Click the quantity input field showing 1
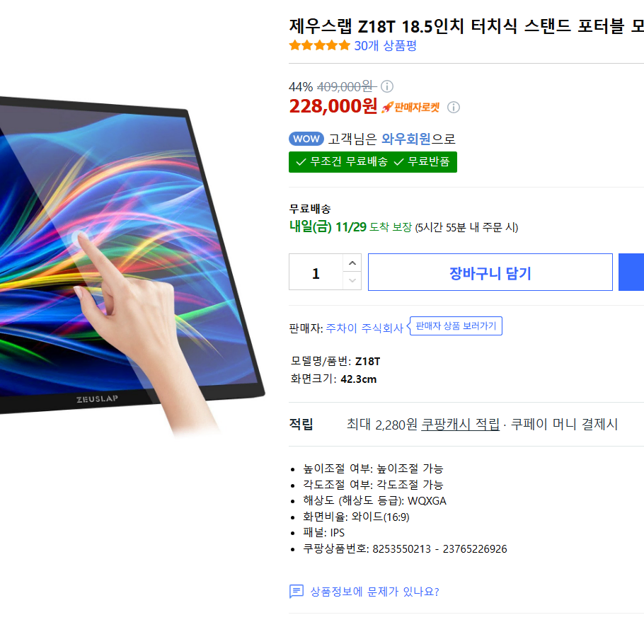 [316, 272]
